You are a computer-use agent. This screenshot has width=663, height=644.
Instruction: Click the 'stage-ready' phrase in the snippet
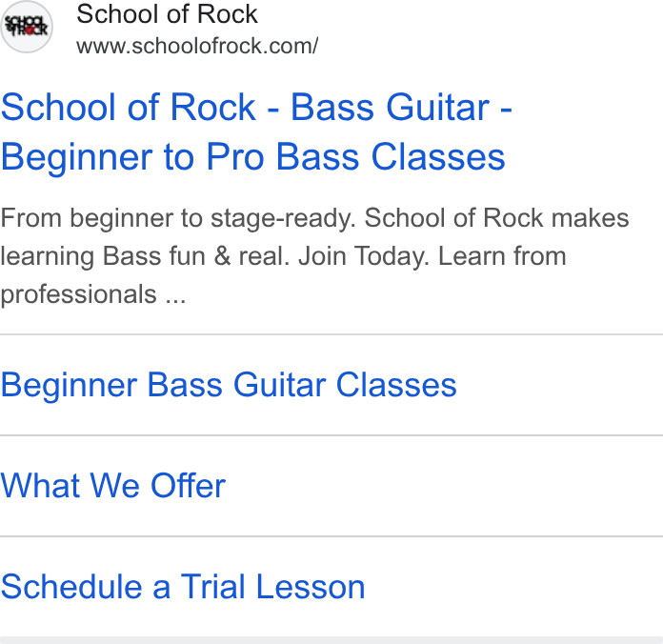click(x=283, y=218)
